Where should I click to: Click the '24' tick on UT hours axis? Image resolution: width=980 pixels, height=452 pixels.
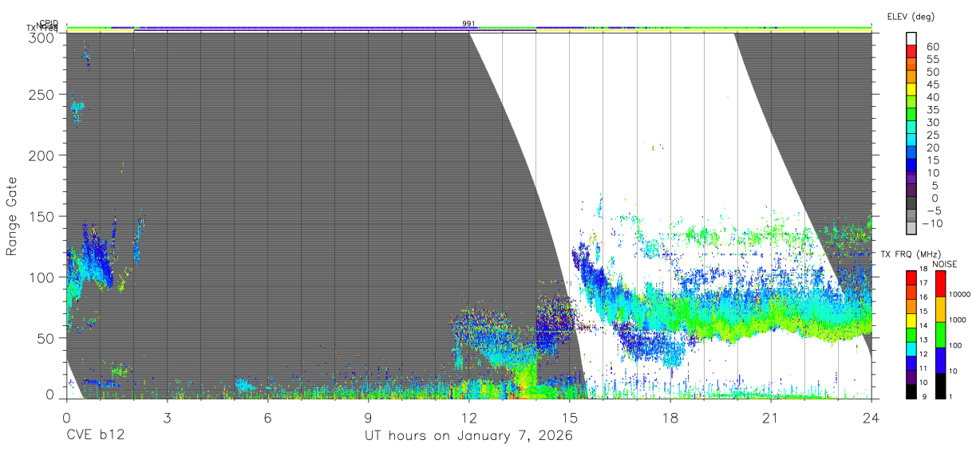click(871, 417)
